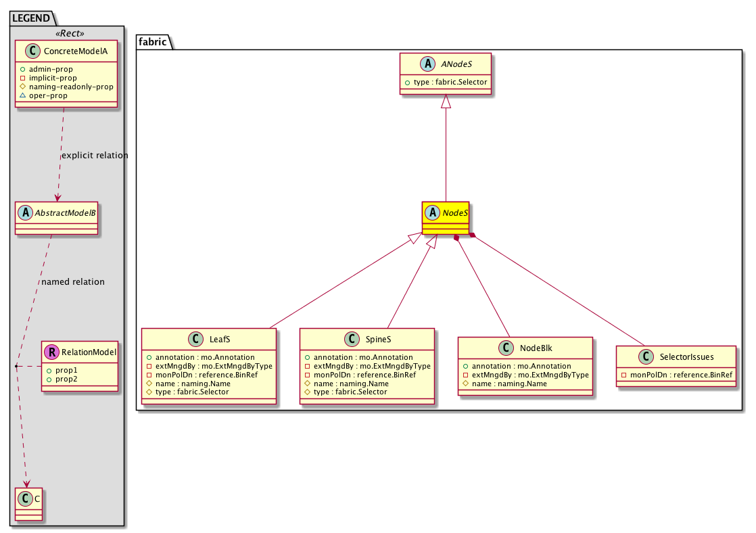Click the yellow highlighted NodeS box
The width and height of the screenshot is (756, 533).
pyautogui.click(x=446, y=217)
